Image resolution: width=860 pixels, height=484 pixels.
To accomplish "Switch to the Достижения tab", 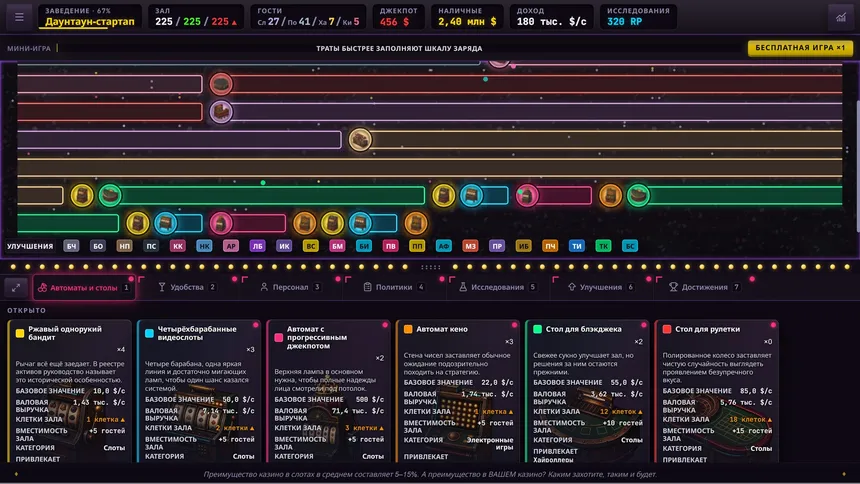I will 705,287.
